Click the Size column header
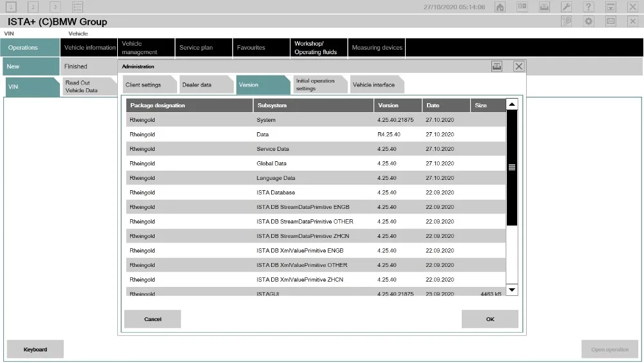Viewport: 644px width, 363px height. [488, 105]
